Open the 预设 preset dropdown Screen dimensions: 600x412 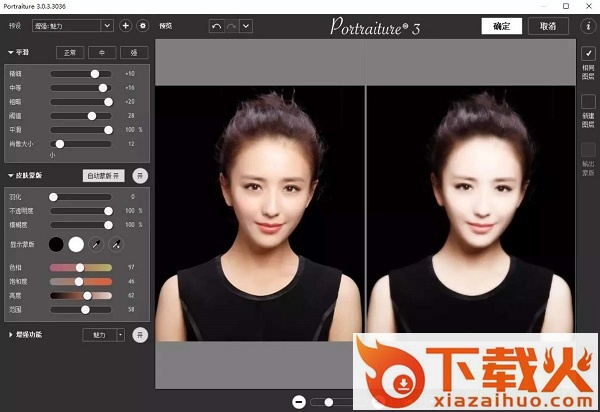(73, 26)
